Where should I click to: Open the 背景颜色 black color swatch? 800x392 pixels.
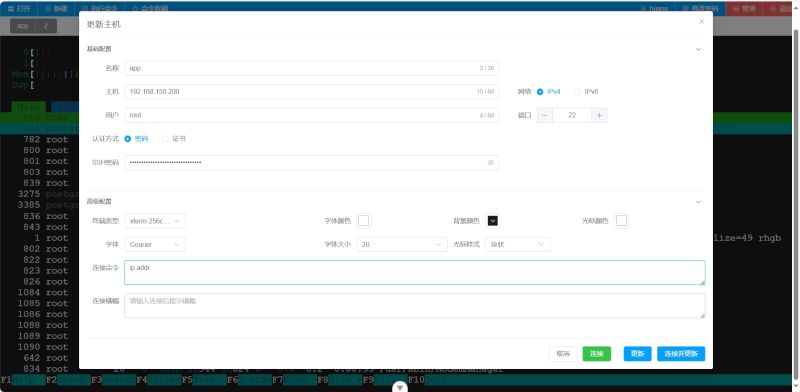pos(492,221)
